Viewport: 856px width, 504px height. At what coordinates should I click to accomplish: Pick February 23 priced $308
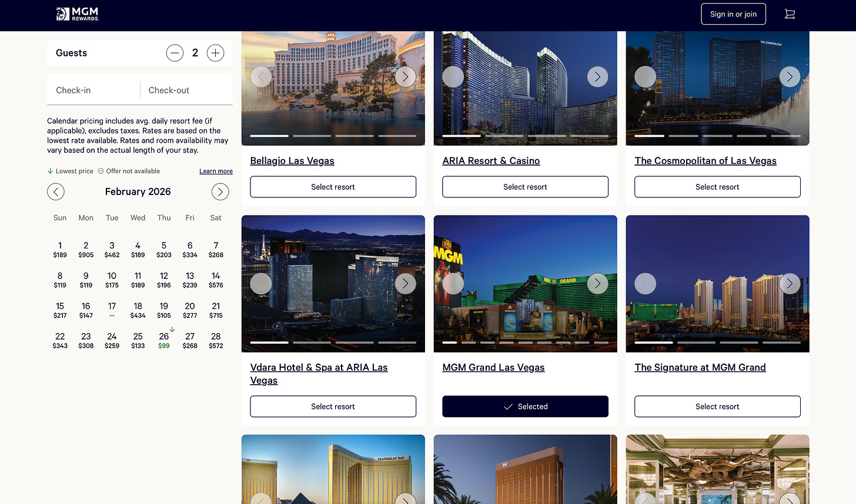pos(86,341)
